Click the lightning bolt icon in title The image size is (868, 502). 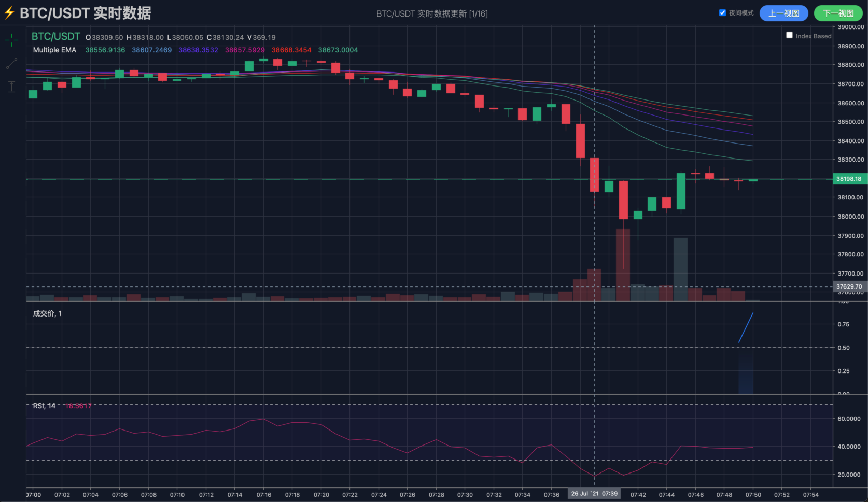coord(9,13)
